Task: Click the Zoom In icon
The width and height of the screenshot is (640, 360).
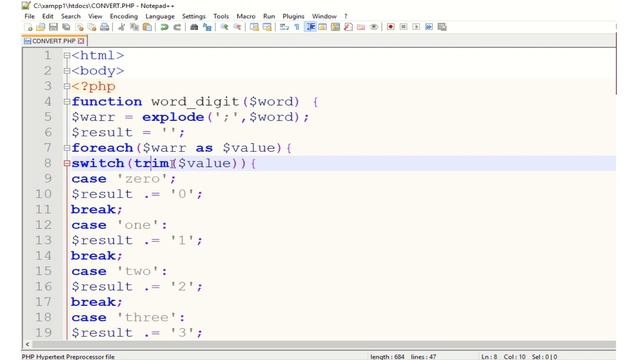Action: point(224,27)
